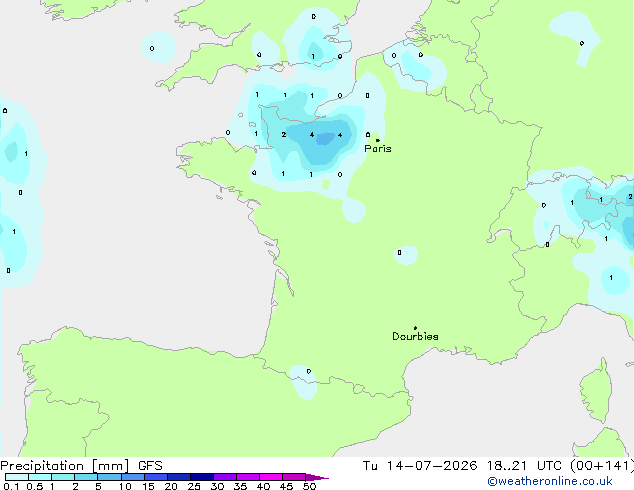This screenshot has width=634, height=490.
Task: Select the Dourbies location dot marker
Action: click(x=415, y=328)
